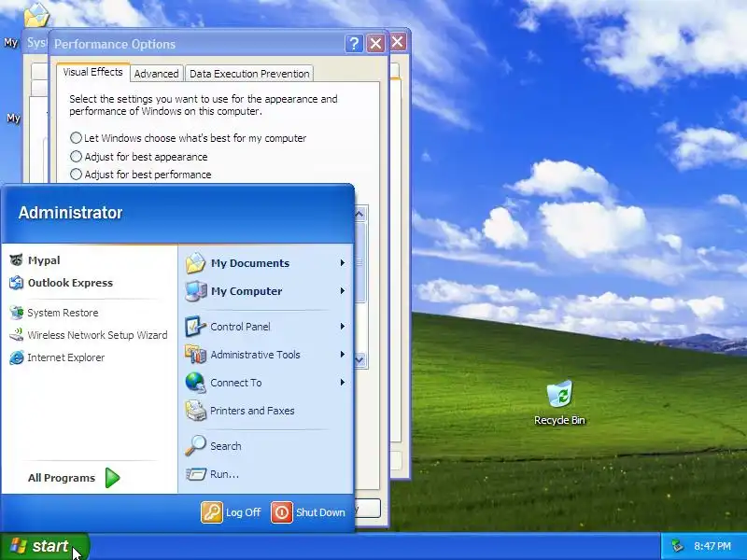This screenshot has width=747, height=560.
Task: Open My Documents folder icon
Action: click(x=195, y=263)
